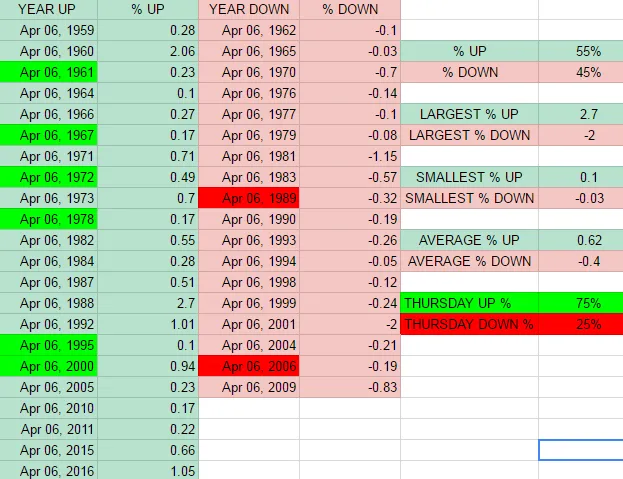Click the Apr 06, 1987 cell

tap(48, 282)
